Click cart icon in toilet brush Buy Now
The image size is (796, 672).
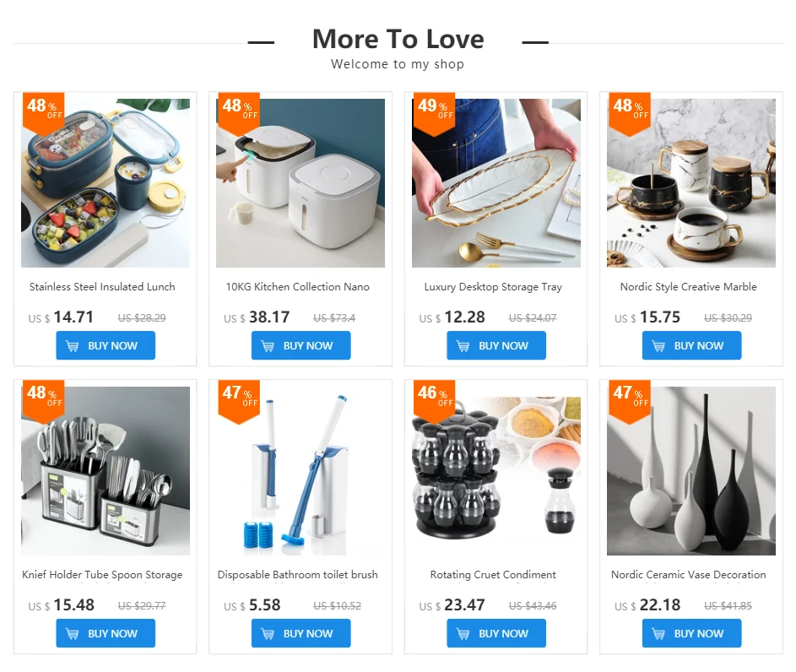tap(268, 634)
